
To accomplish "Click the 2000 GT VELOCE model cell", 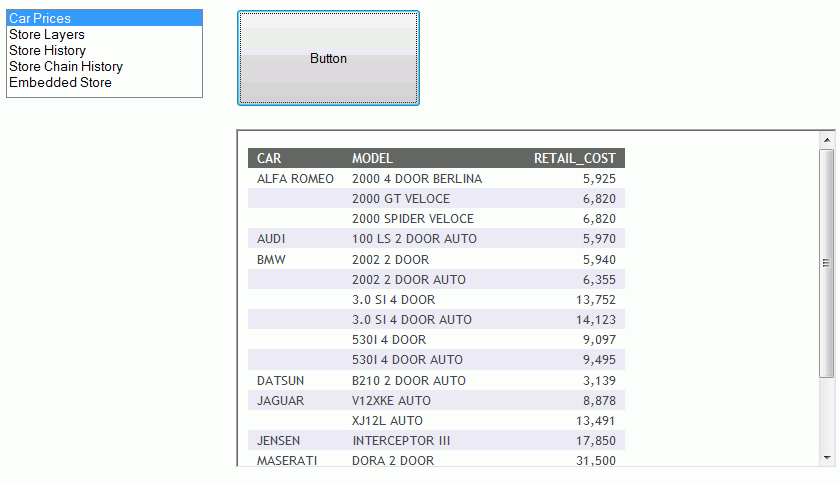I will click(401, 199).
